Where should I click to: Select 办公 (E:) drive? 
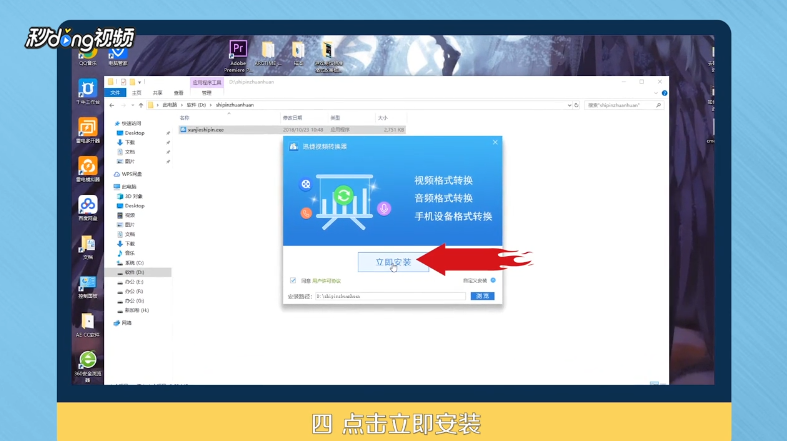tap(130, 282)
